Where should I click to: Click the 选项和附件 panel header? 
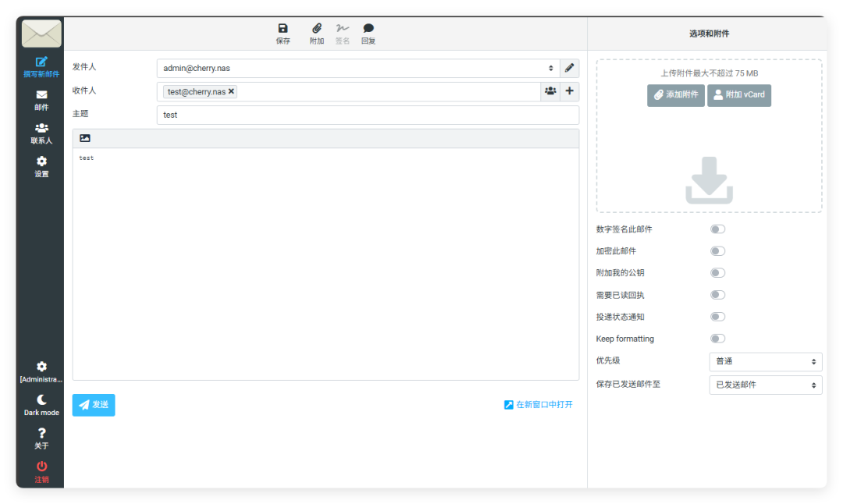(709, 34)
